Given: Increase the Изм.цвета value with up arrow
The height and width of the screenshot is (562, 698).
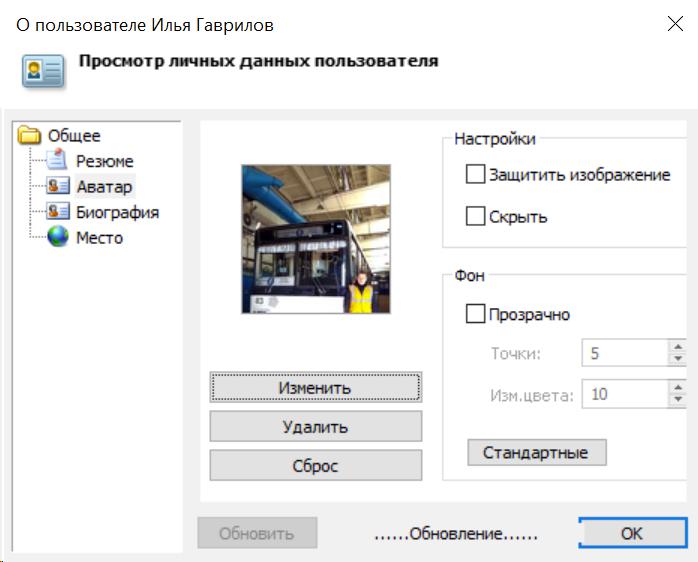Looking at the screenshot, I should [x=678, y=387].
